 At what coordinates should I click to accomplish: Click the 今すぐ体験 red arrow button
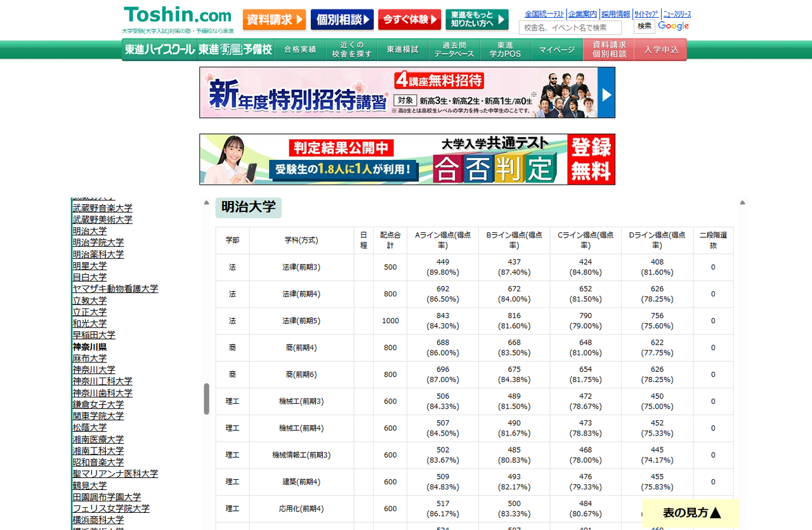pos(409,20)
